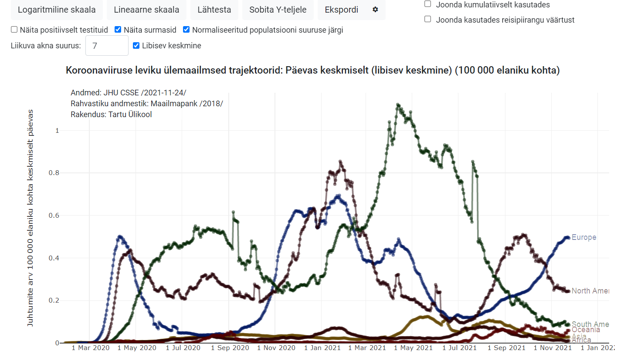Check Joonda kumulatiivselt kasutades option
The width and height of the screenshot is (617, 364).
[x=428, y=4]
